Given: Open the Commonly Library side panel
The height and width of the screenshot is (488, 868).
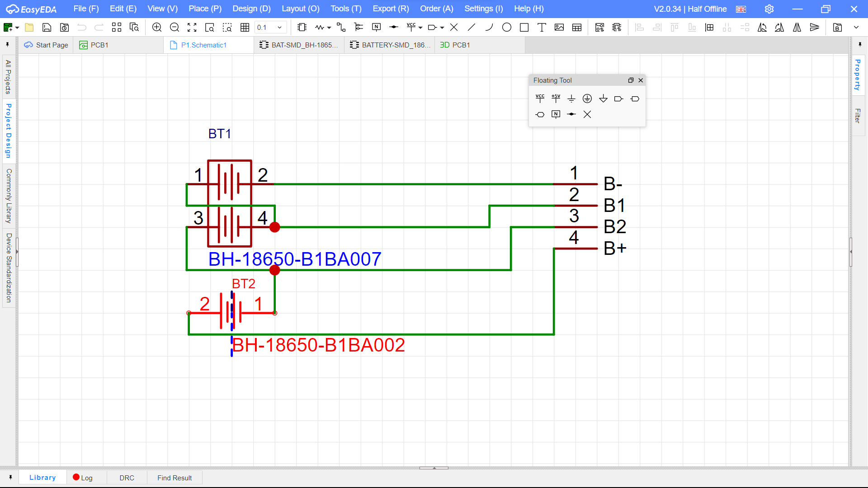Looking at the screenshot, I should point(9,196).
